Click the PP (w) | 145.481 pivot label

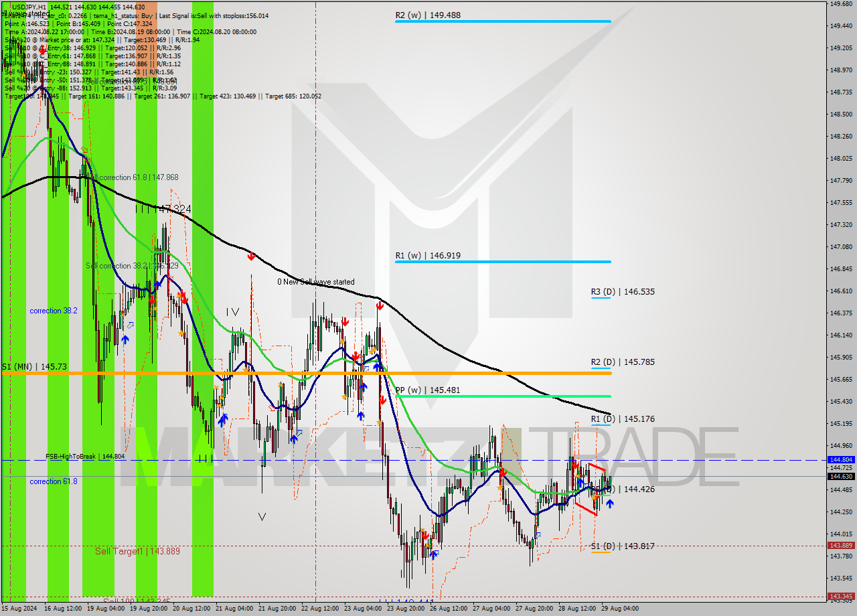pyautogui.click(x=427, y=390)
